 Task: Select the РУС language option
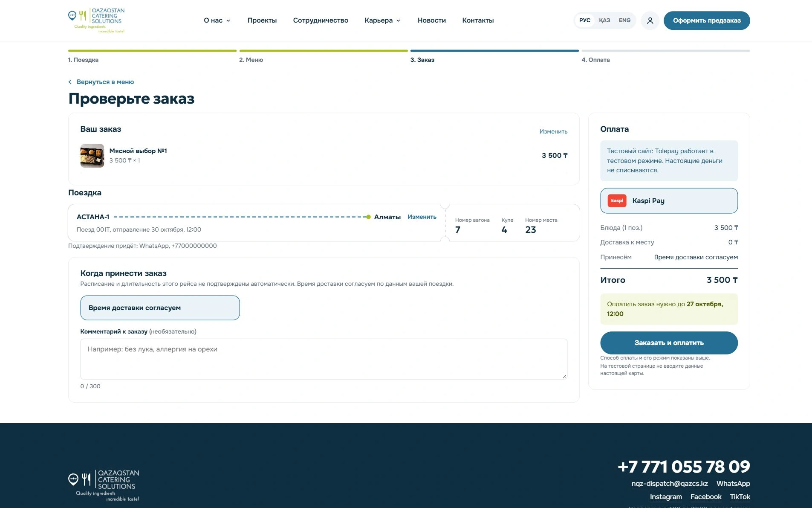tap(585, 20)
